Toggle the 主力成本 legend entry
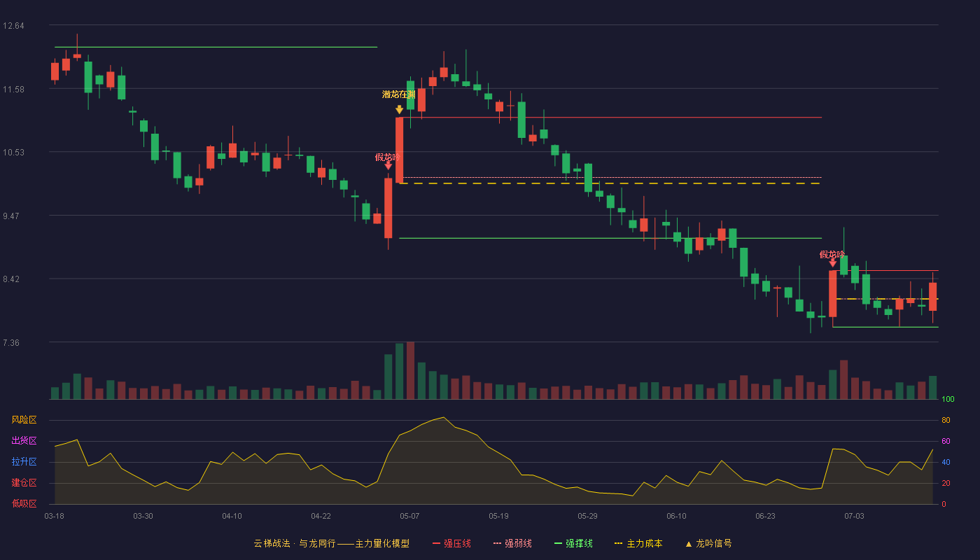Screen dimensions: 980x560 [x=638, y=543]
